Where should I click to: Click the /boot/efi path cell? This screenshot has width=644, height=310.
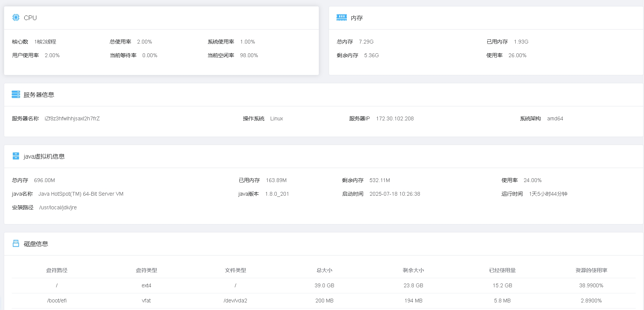tap(57, 301)
